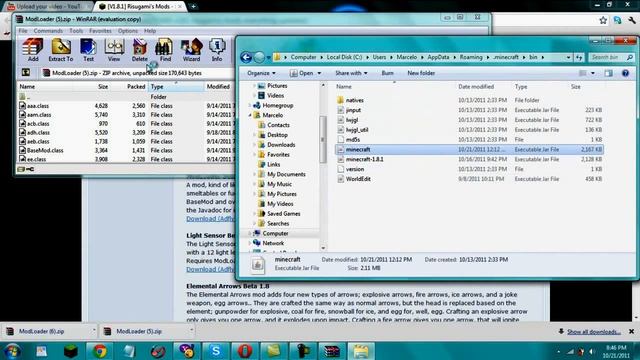Go up one folder level in WinRAR

[26, 73]
